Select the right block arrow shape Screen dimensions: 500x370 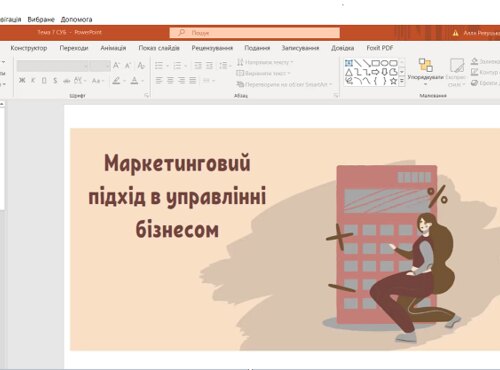click(375, 72)
